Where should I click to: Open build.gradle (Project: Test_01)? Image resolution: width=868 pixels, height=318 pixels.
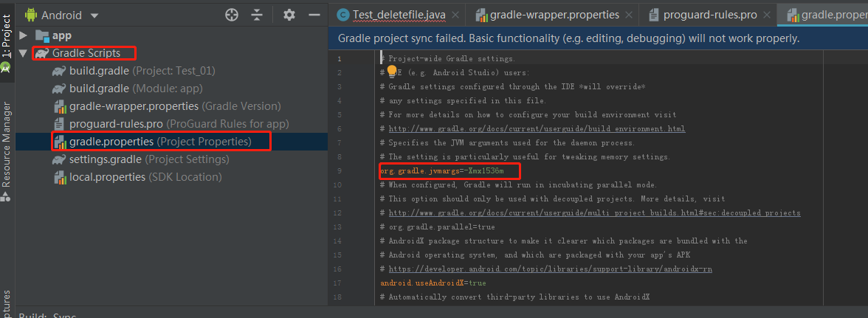[142, 72]
